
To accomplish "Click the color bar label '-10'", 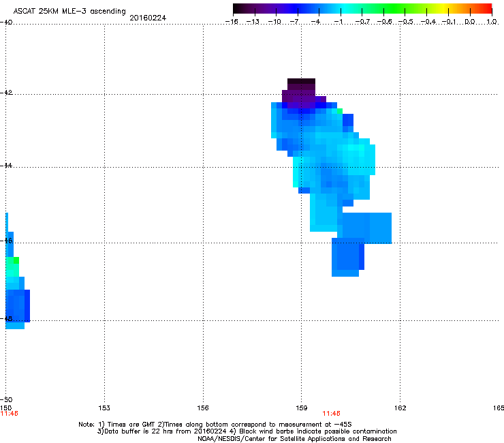I will click(274, 22).
